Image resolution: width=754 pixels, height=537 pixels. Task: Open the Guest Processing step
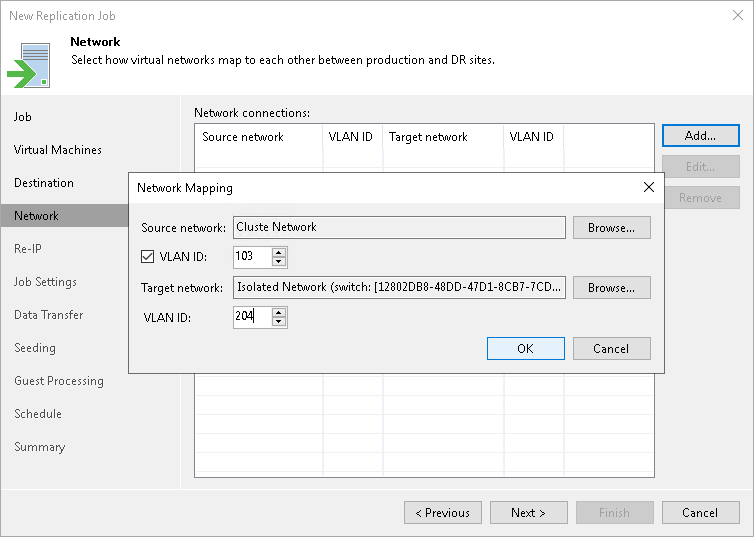click(x=59, y=381)
